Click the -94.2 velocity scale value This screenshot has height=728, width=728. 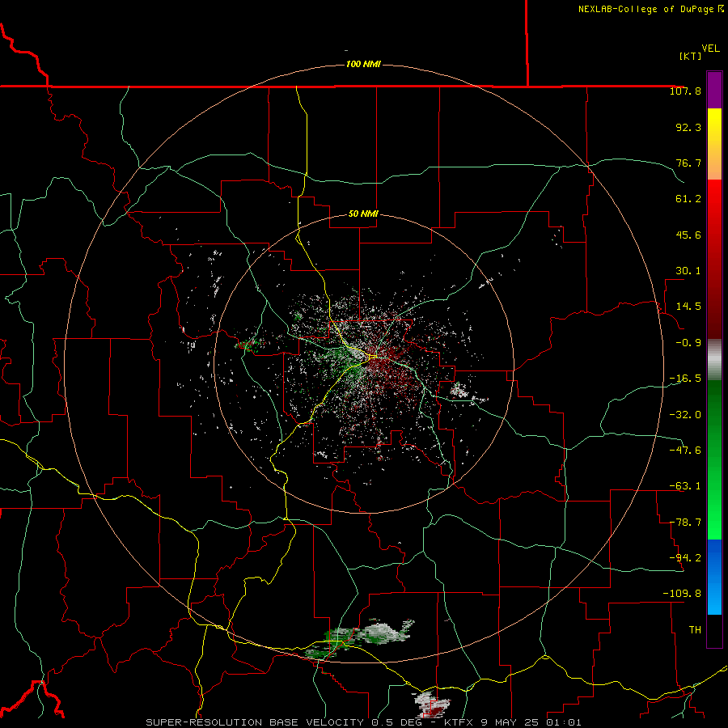[x=685, y=557]
